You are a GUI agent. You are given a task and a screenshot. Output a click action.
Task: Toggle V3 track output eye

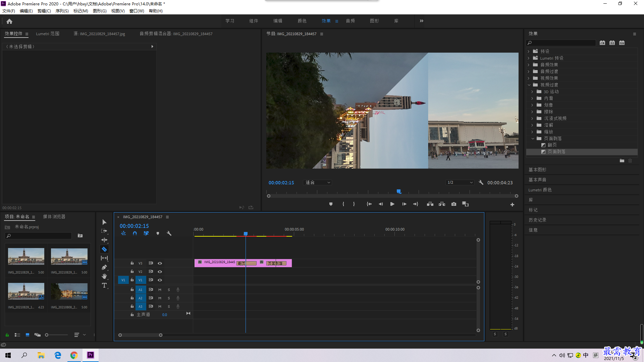click(160, 263)
